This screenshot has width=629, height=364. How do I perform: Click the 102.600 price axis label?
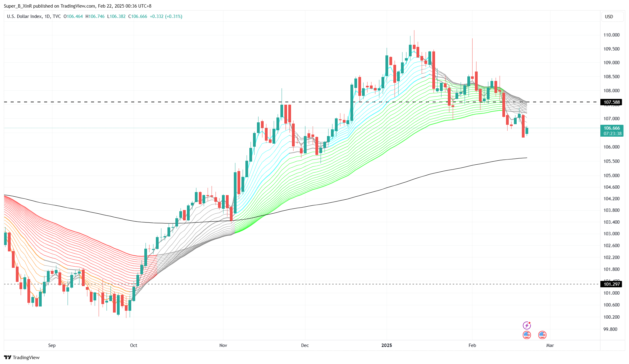pyautogui.click(x=611, y=246)
